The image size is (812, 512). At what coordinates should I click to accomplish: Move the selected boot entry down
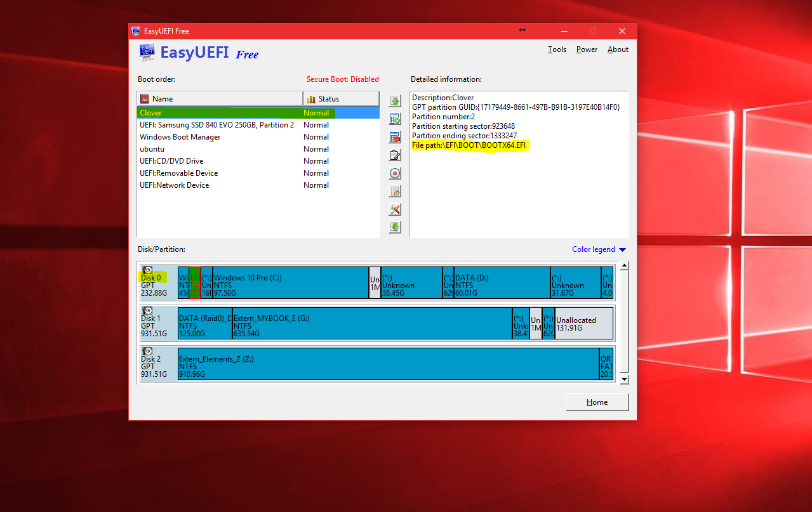click(x=395, y=227)
